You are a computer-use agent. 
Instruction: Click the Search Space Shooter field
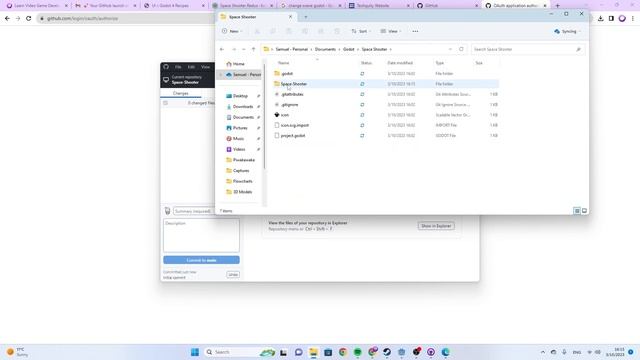[x=528, y=49]
